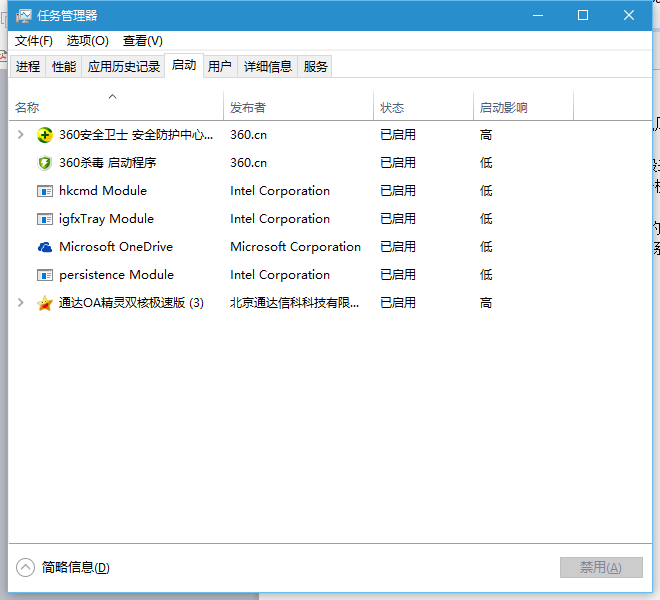Close the 任务管理器 window
Image resolution: width=660 pixels, height=600 pixels.
[629, 16]
